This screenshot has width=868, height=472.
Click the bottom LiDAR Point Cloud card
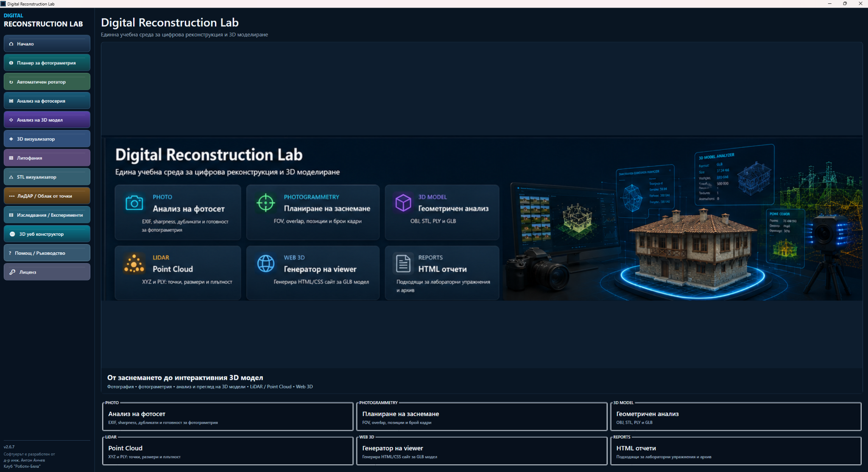(228, 451)
